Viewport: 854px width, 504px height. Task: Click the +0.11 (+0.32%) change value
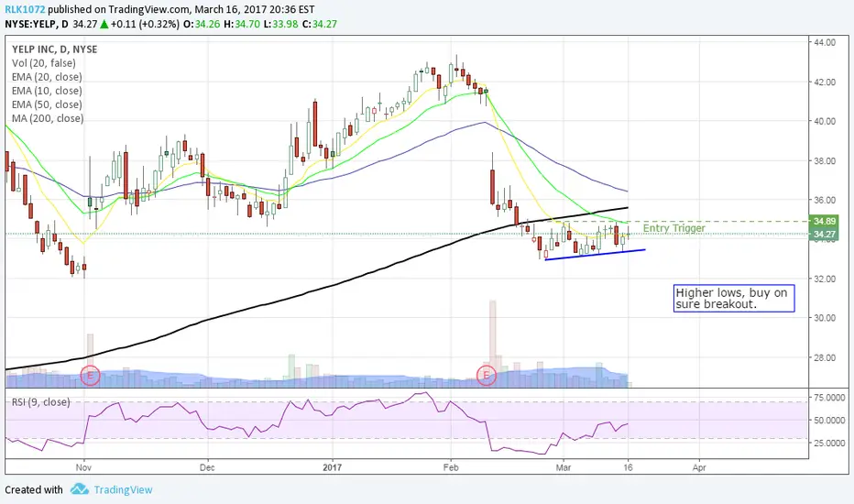pyautogui.click(x=145, y=24)
